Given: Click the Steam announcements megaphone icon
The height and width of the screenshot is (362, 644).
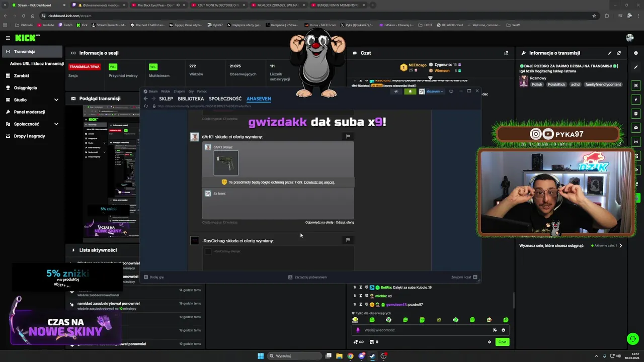Looking at the screenshot, I should tap(396, 92).
